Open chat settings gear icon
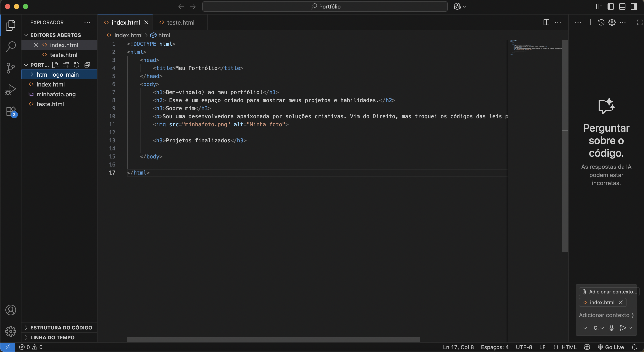 click(x=612, y=22)
